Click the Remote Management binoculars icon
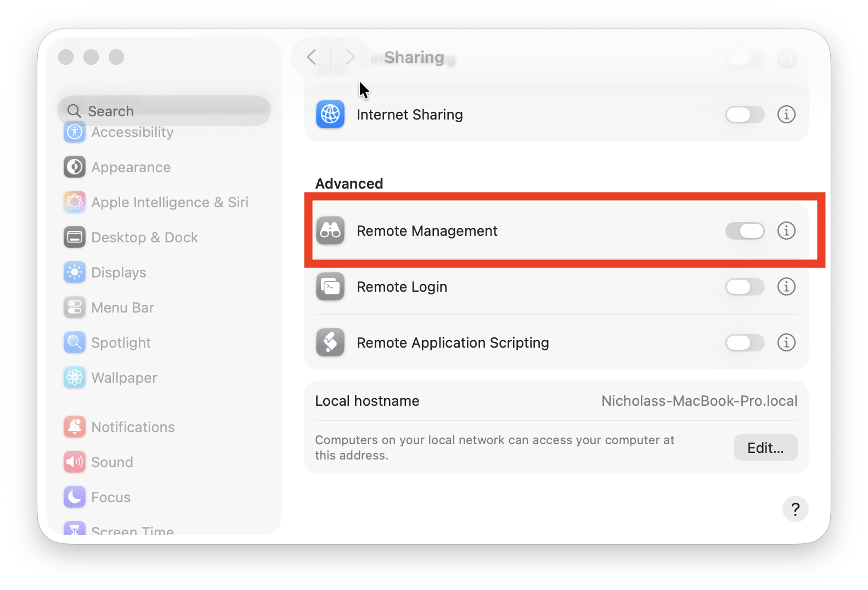Image resolution: width=868 pixels, height=590 pixels. 330,231
